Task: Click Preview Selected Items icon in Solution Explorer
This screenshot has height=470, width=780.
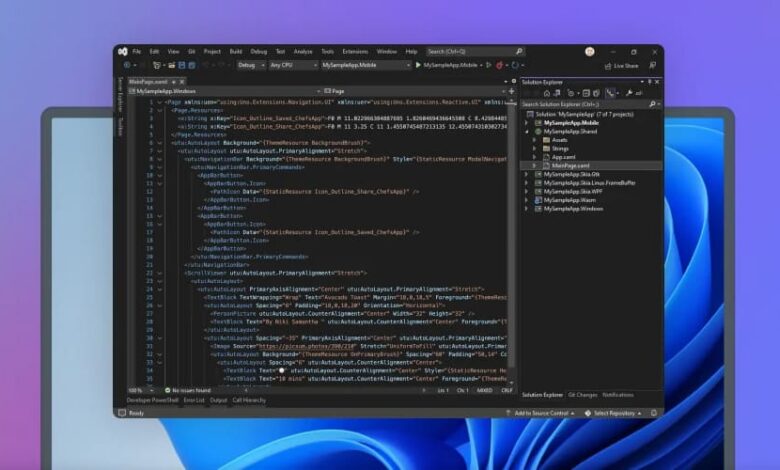Action: click(639, 93)
